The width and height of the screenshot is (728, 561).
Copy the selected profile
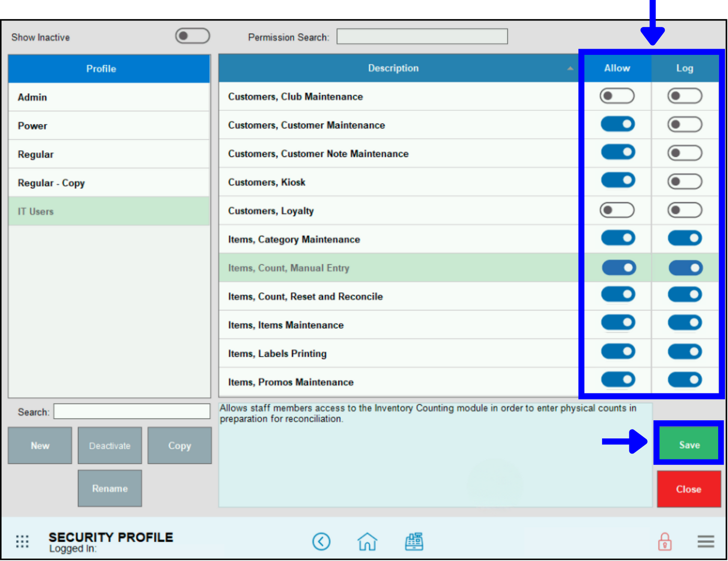coord(179,445)
